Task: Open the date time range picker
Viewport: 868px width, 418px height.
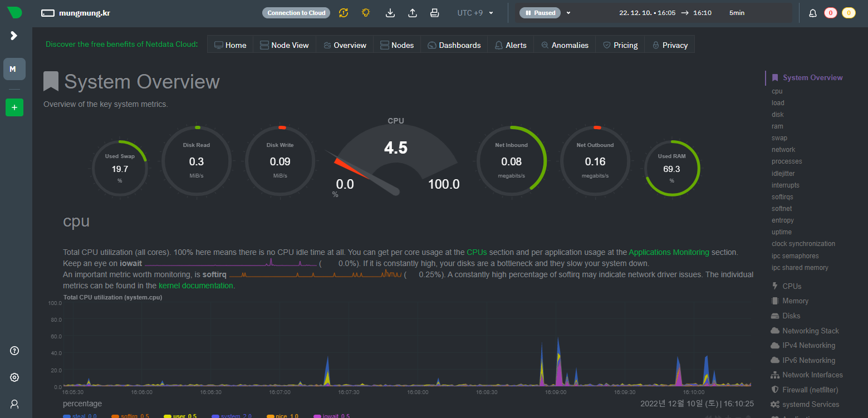Action: tap(665, 13)
